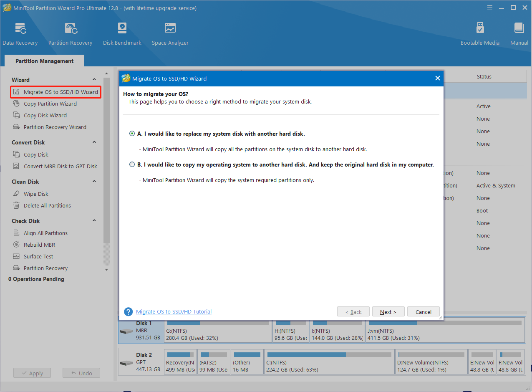Open the Manual
Screen dimensions: 532x392
tap(519, 34)
